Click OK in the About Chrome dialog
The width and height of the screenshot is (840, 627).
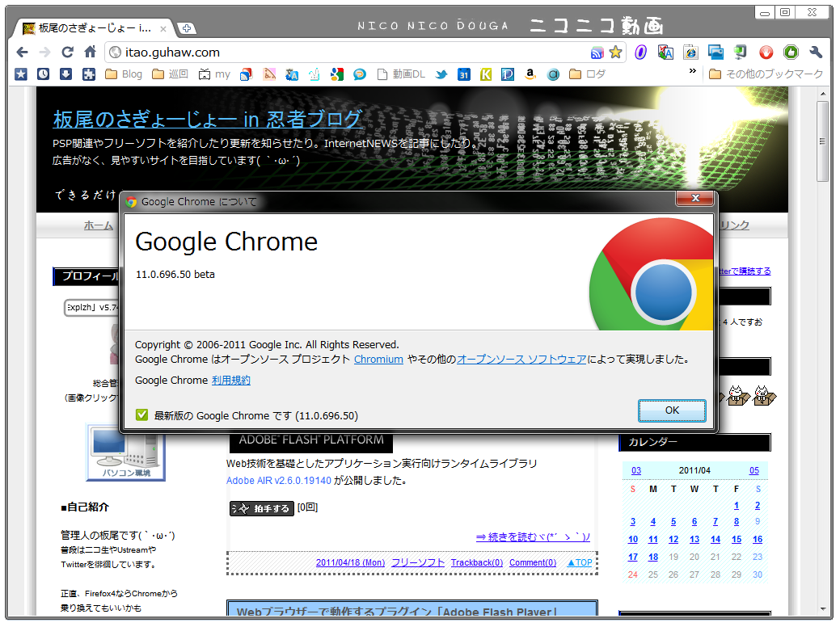tap(672, 410)
